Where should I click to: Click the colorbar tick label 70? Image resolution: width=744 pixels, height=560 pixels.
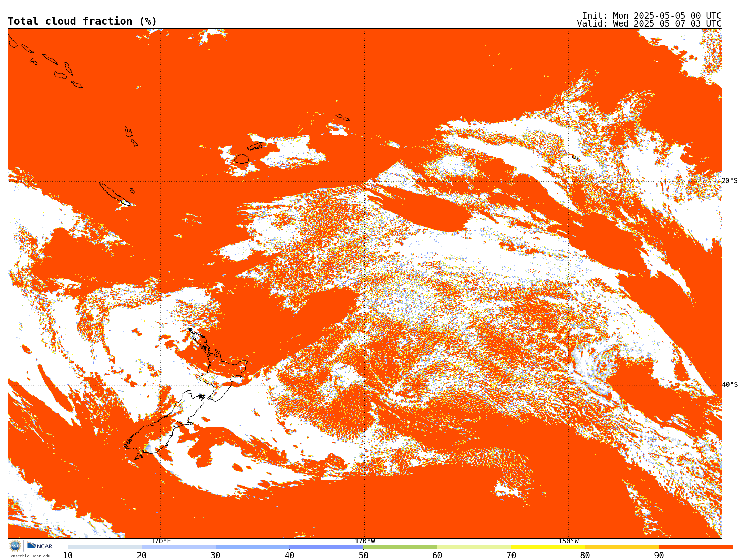point(511,556)
